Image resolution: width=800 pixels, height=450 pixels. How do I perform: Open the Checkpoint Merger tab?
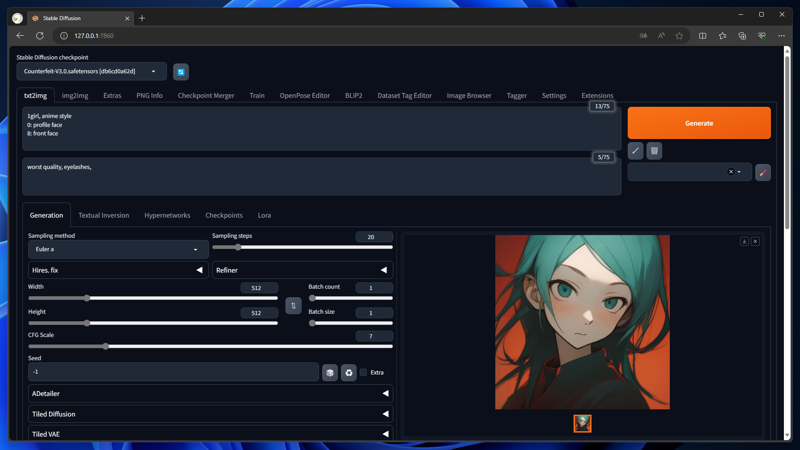[x=206, y=95]
